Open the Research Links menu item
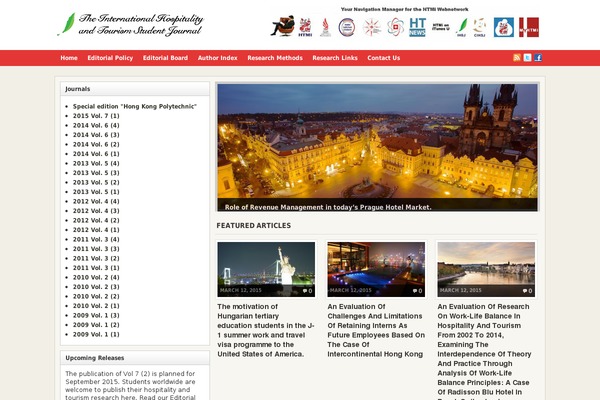Image resolution: width=600 pixels, height=400 pixels. click(335, 58)
